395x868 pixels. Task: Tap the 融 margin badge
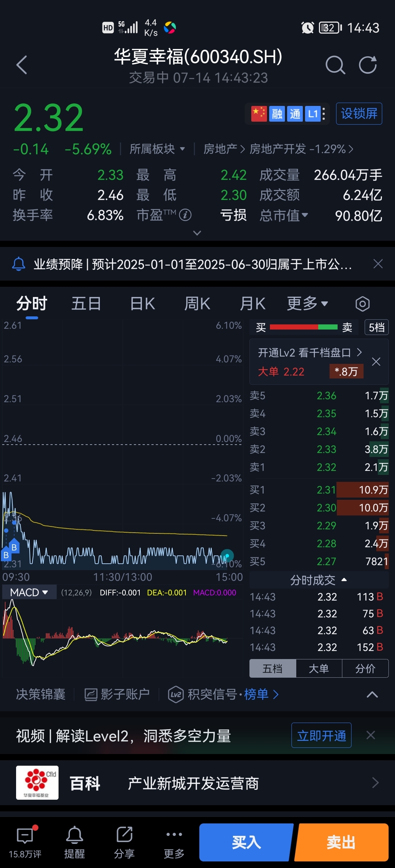click(277, 114)
